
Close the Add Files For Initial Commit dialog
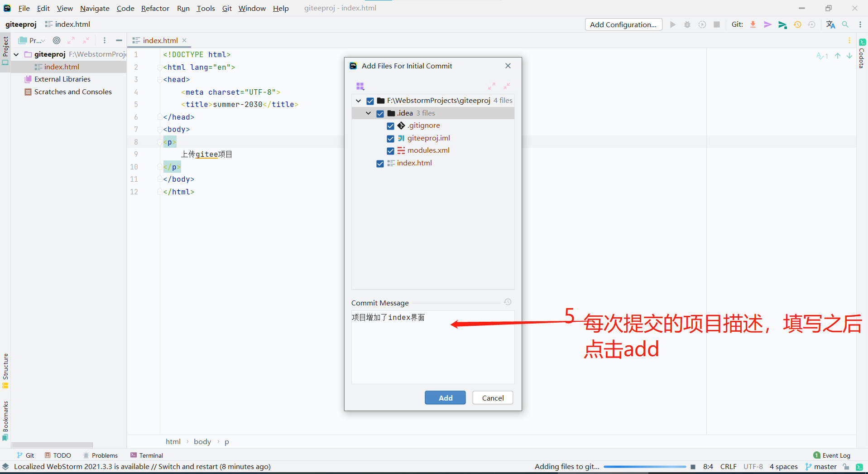click(x=508, y=66)
